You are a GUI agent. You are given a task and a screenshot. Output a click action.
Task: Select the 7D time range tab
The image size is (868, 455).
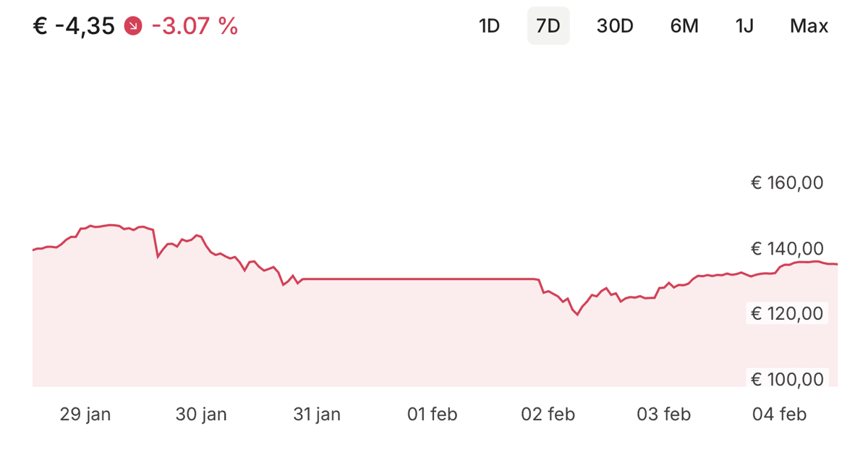tap(548, 26)
